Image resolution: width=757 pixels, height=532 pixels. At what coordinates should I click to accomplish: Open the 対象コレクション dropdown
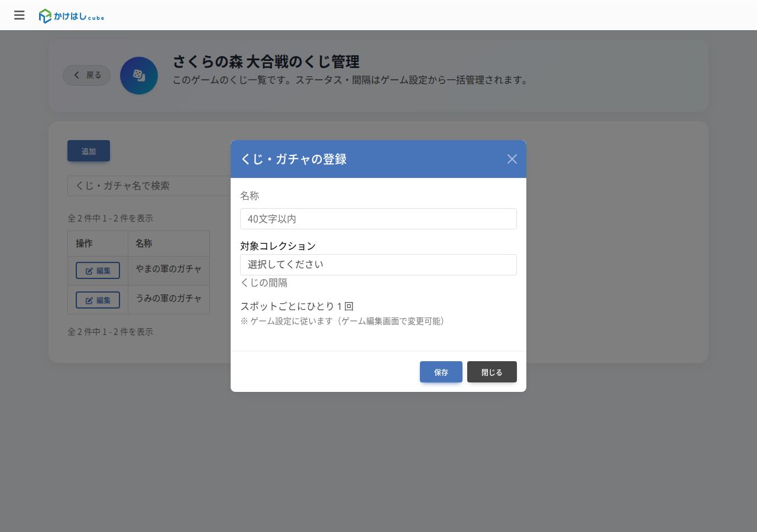tap(378, 264)
